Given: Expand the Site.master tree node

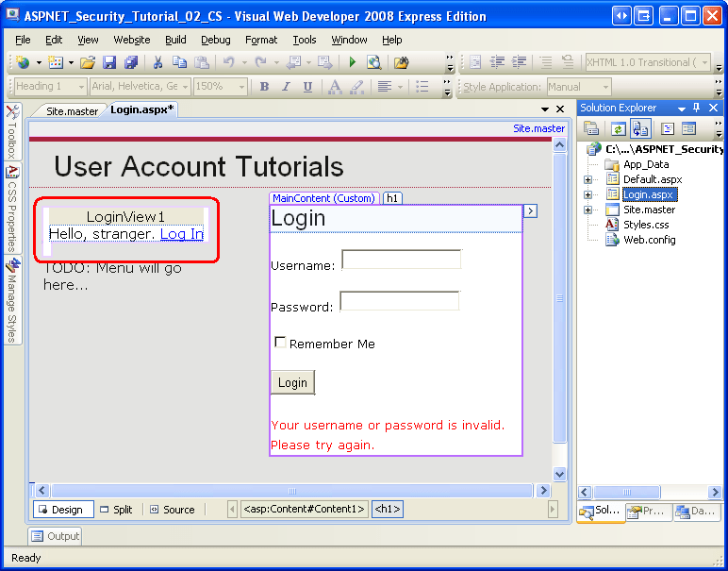Looking at the screenshot, I should coord(587,210).
